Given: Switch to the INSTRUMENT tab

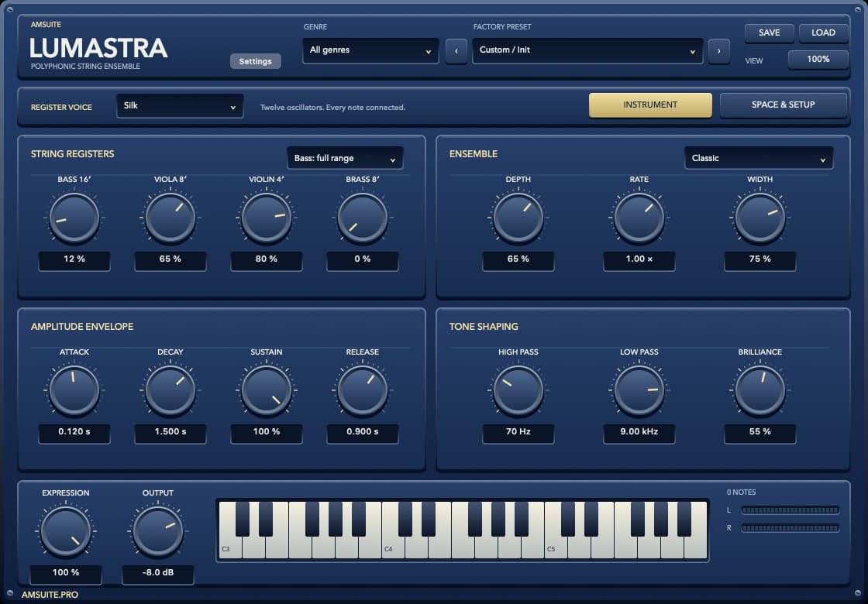Looking at the screenshot, I should point(650,105).
